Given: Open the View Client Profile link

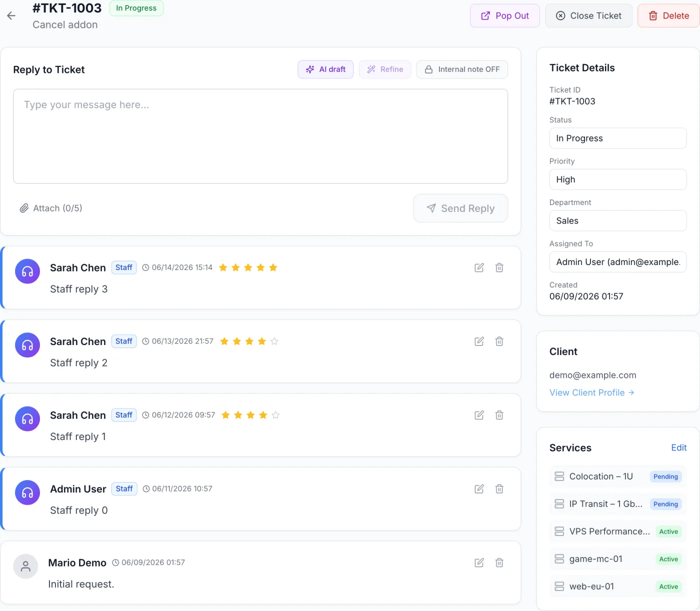Looking at the screenshot, I should (591, 392).
